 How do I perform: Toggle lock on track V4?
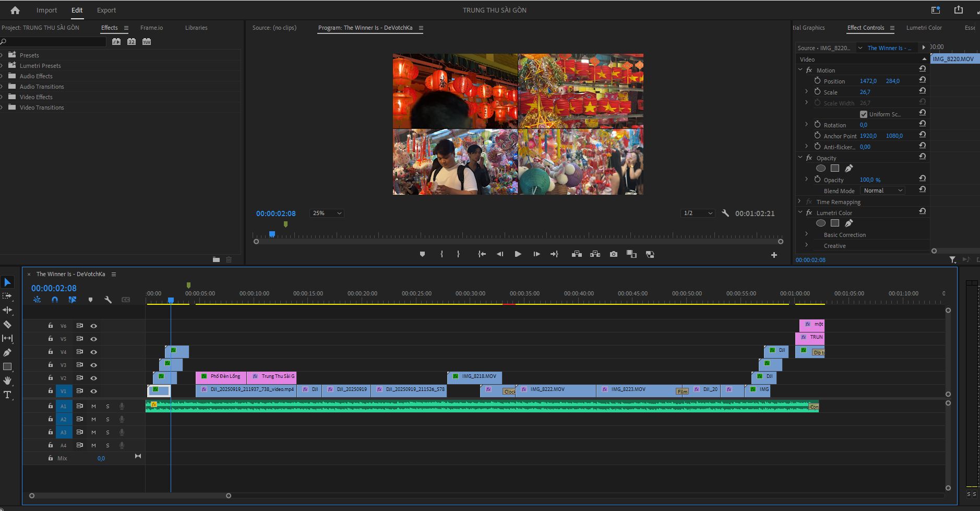coord(51,351)
